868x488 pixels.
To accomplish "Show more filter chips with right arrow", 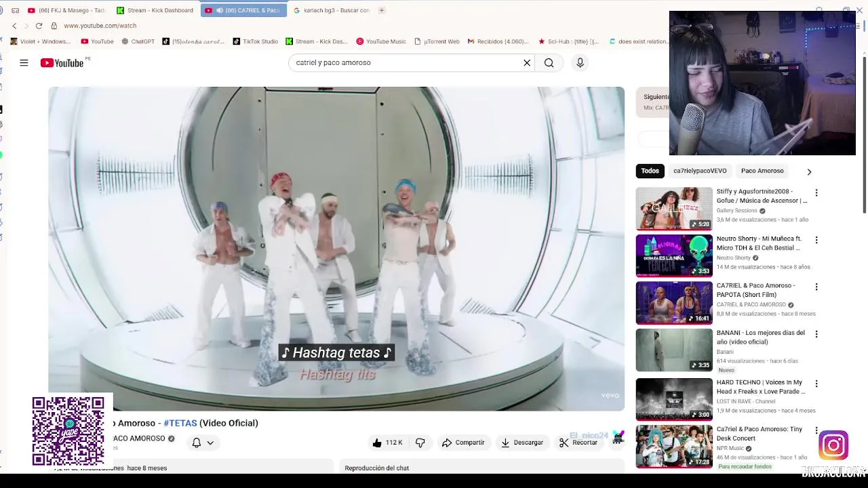I will (809, 171).
